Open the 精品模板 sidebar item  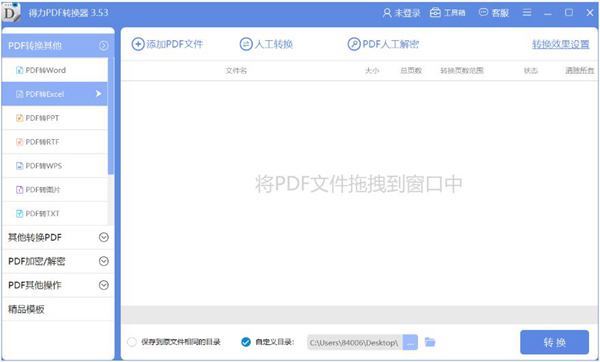click(x=58, y=309)
